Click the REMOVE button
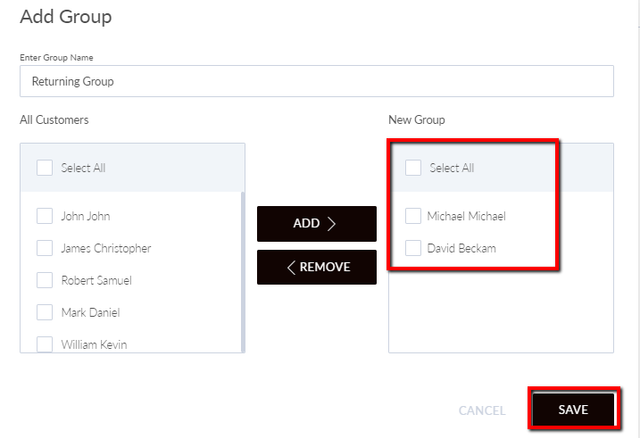Viewport: 640px width, 438px height. (317, 267)
